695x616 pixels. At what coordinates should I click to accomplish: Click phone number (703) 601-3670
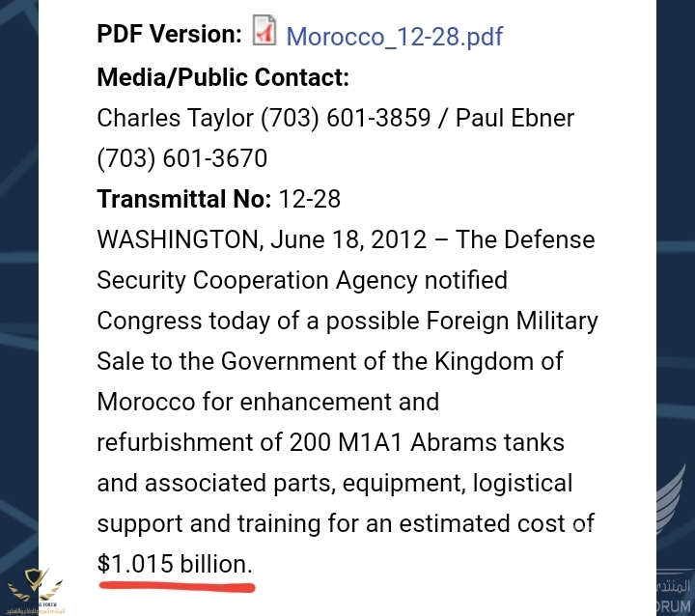pos(182,158)
